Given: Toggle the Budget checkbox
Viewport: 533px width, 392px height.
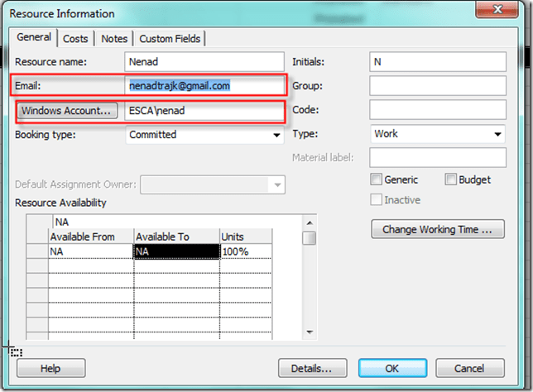Looking at the screenshot, I should pos(451,179).
